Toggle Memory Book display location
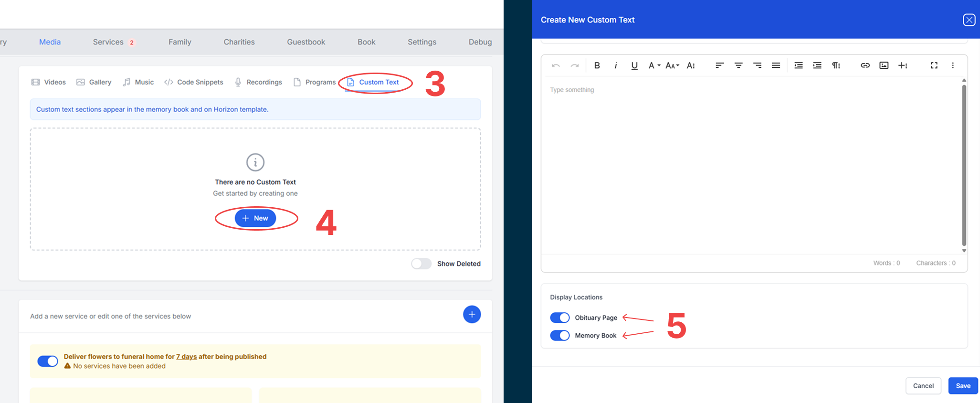 point(560,335)
